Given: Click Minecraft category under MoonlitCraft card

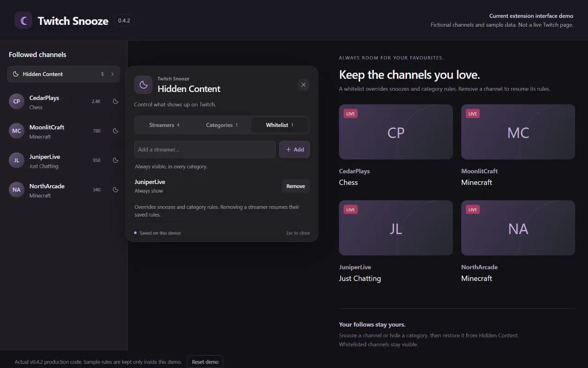Looking at the screenshot, I should pyautogui.click(x=476, y=183).
